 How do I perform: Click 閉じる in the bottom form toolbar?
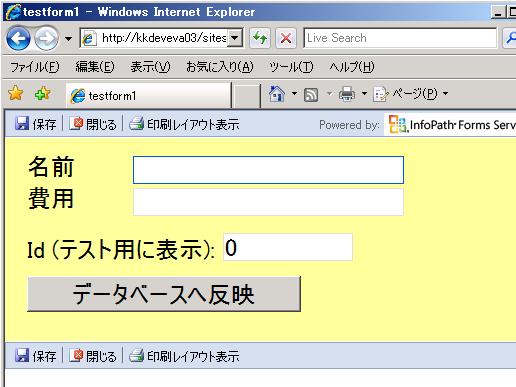pos(93,356)
